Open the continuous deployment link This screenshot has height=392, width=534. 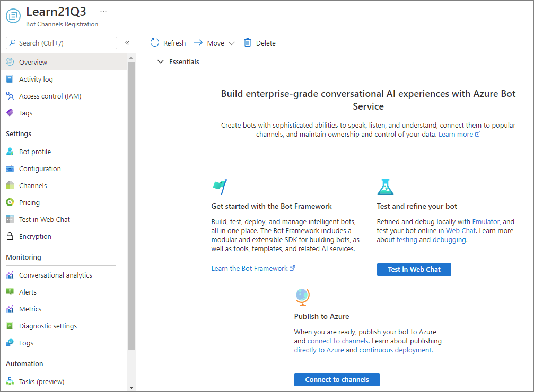[396, 350]
